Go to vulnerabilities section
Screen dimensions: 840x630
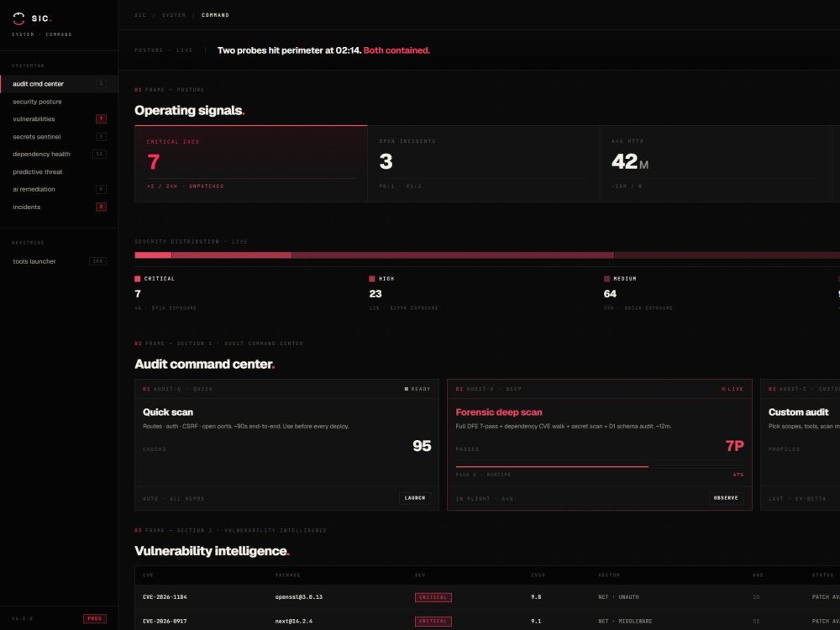59,119
